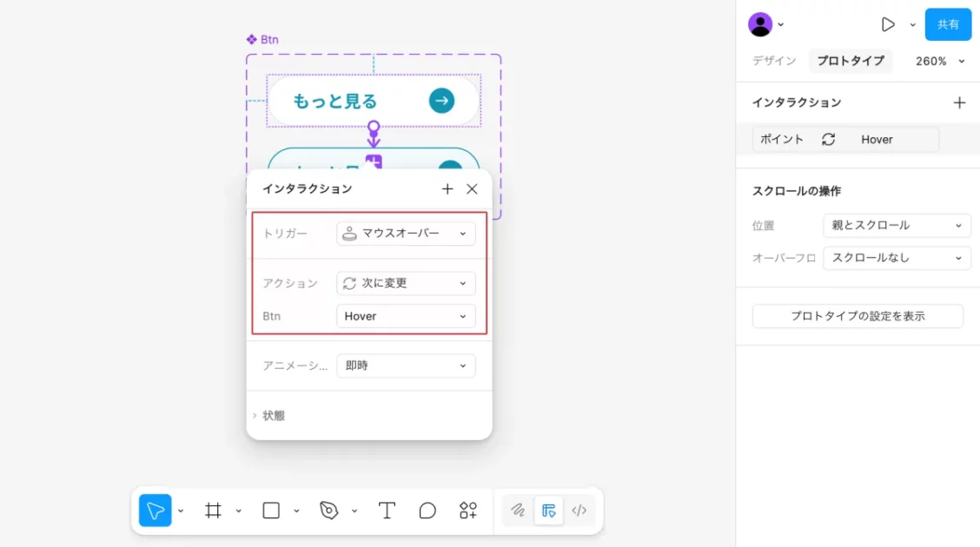Select the Comment tool
Screen dimensions: 980x547
(427, 511)
